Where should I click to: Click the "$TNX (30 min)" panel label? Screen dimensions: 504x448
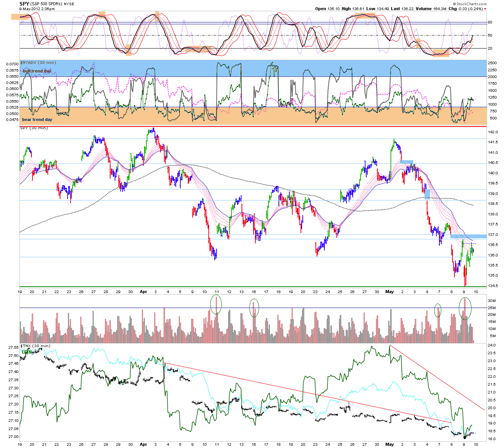coord(35,346)
